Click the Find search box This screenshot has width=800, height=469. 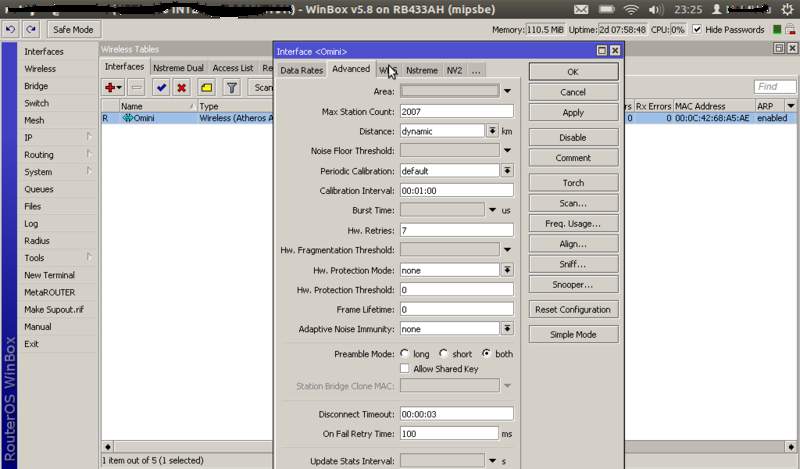point(774,87)
